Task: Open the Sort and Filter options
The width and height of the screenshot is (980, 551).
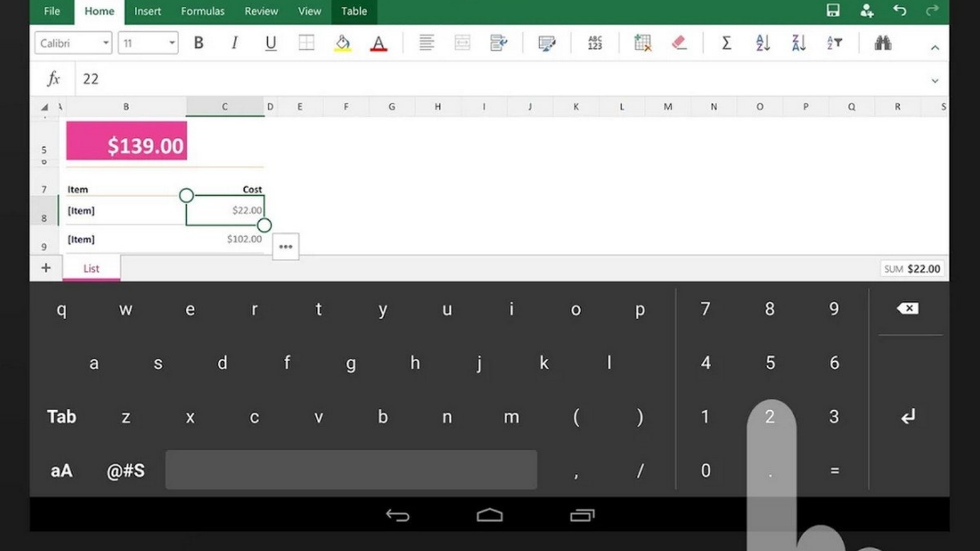Action: click(834, 42)
